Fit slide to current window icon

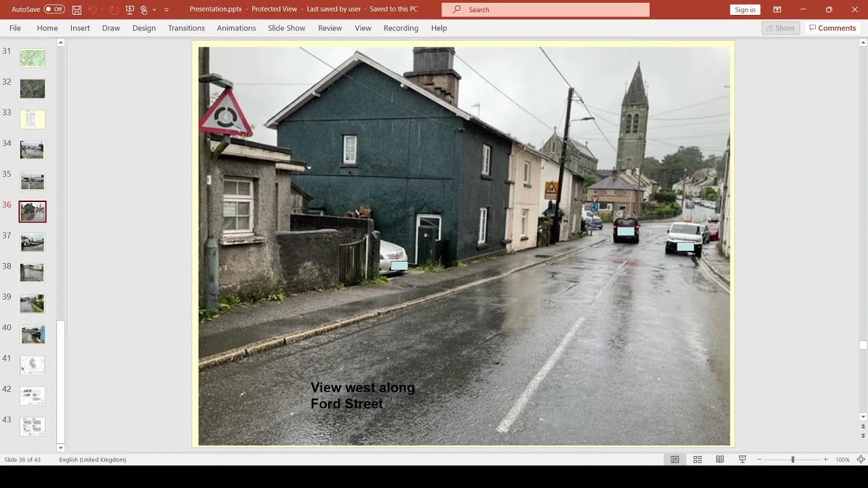pos(861,460)
